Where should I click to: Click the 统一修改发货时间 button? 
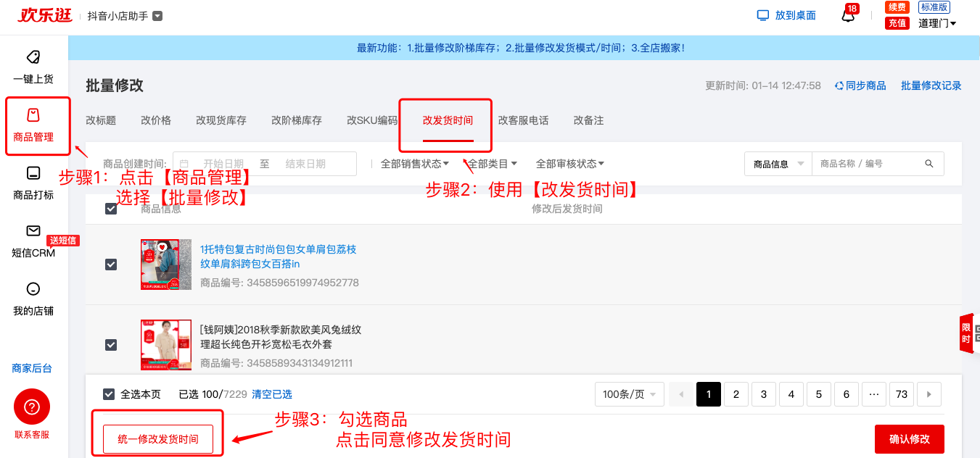click(158, 439)
